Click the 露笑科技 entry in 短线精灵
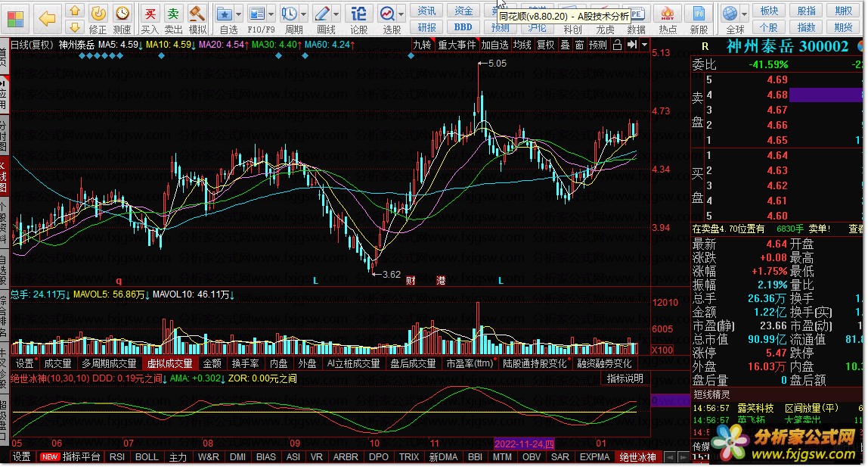868x467 pixels. click(755, 408)
